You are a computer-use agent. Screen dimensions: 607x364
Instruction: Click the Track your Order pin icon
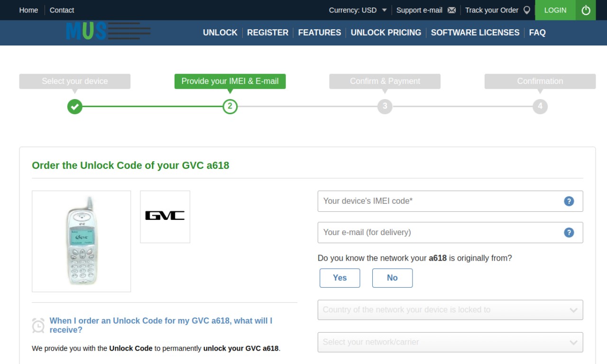click(526, 10)
